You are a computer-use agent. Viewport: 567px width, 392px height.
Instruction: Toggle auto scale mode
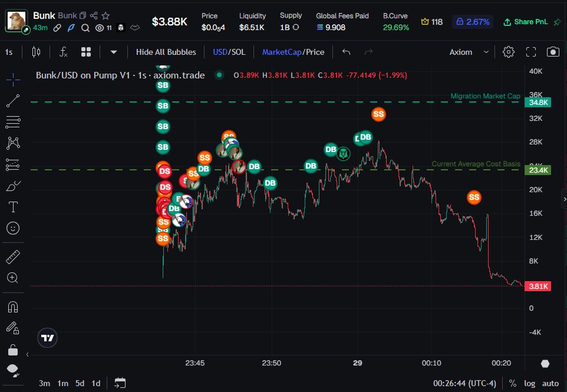tap(550, 383)
